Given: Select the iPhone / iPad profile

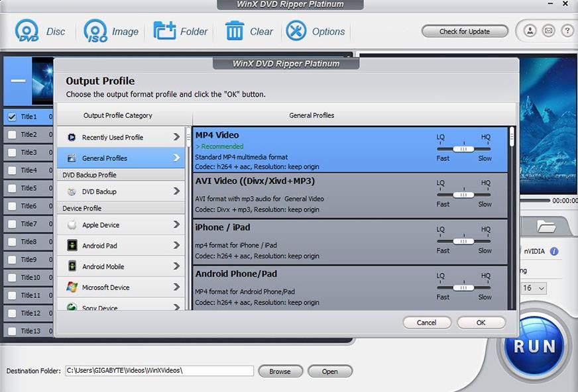Looking at the screenshot, I should point(350,242).
